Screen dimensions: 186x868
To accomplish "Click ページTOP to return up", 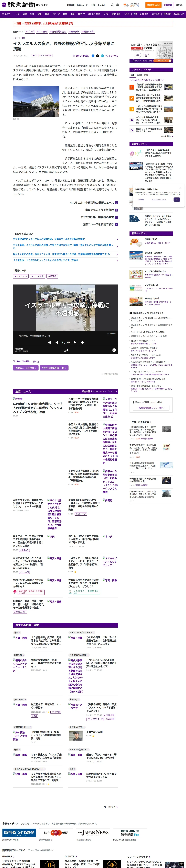I will click(x=110, y=807).
